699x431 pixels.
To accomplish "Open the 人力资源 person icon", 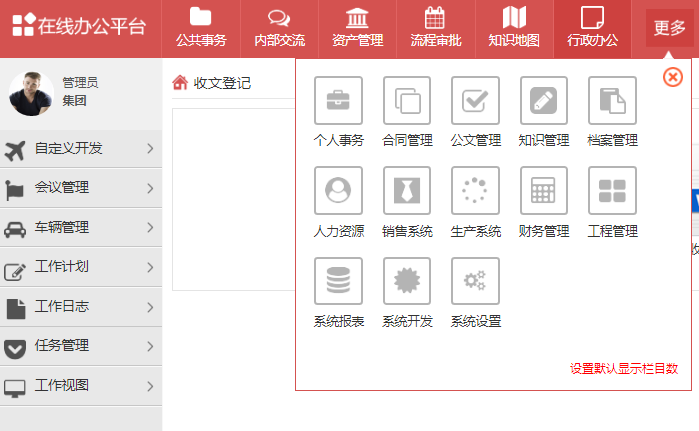I will pyautogui.click(x=338, y=190).
